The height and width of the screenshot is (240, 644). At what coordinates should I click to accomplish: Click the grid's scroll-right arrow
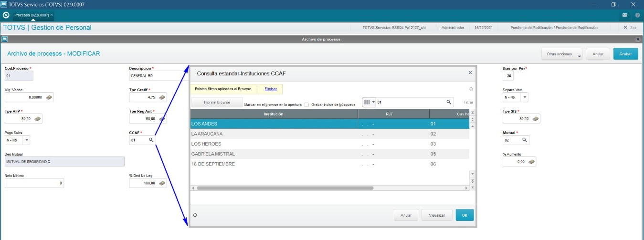click(467, 188)
